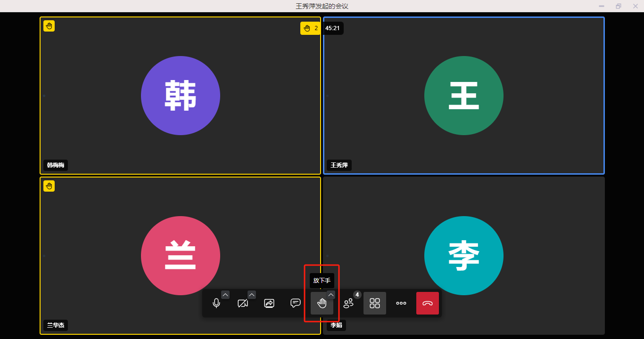Show the participants list

point(348,304)
